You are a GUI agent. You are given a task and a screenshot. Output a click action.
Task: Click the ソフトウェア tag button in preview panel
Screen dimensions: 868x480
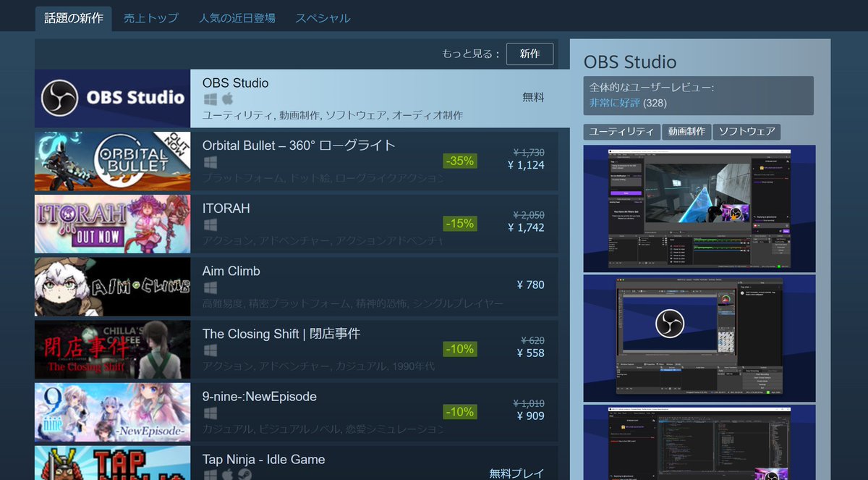746,132
